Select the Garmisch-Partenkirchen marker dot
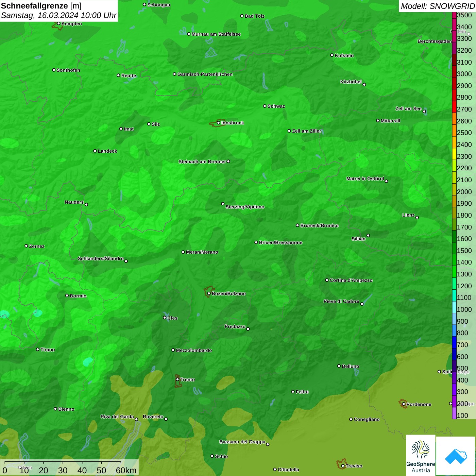476x476 pixels. (x=174, y=74)
